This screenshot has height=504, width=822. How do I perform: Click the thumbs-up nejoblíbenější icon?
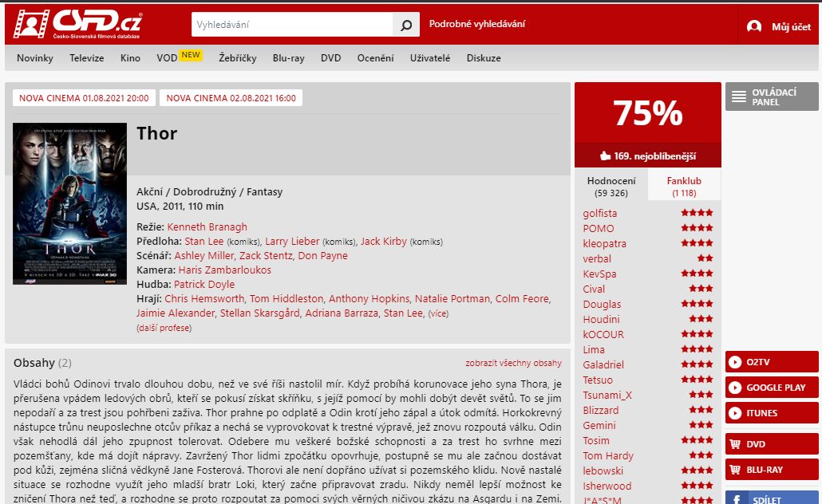click(606, 156)
